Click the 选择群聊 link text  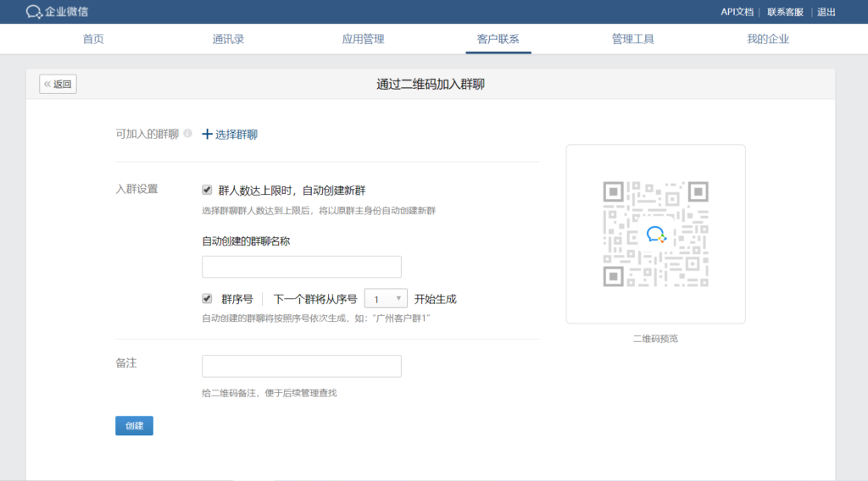click(x=236, y=135)
